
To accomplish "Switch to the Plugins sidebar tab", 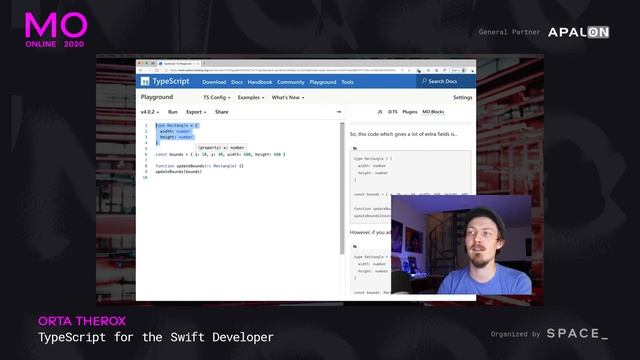I will (410, 112).
